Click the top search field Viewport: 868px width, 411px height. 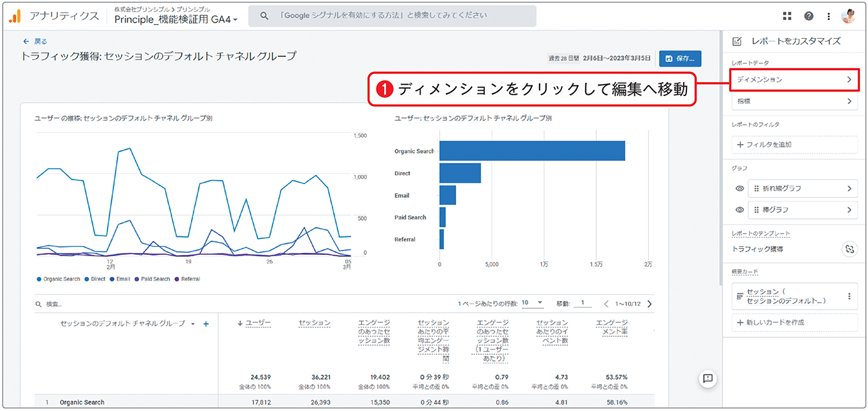[x=392, y=16]
